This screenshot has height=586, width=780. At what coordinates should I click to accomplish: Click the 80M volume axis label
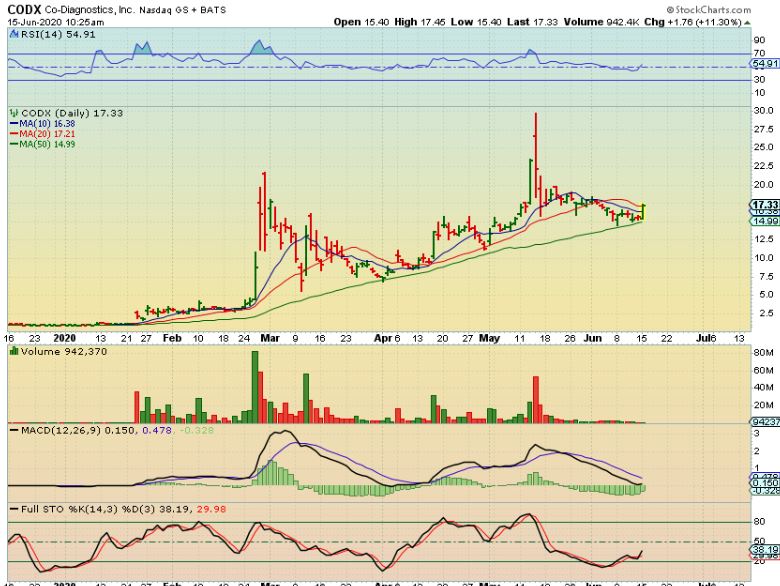coord(764,353)
